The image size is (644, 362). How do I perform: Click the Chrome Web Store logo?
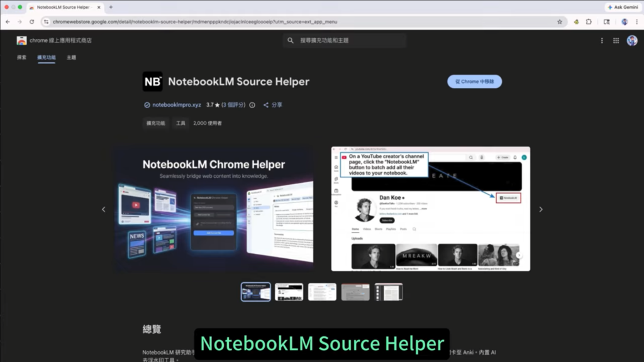21,40
